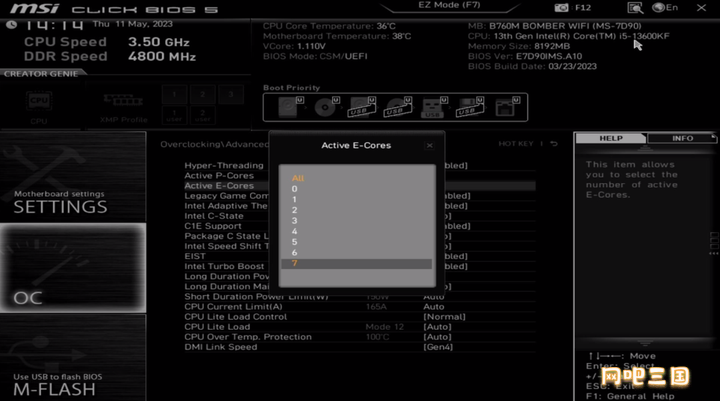
Task: Select the Active E-Cores setting row
Action: click(360, 186)
